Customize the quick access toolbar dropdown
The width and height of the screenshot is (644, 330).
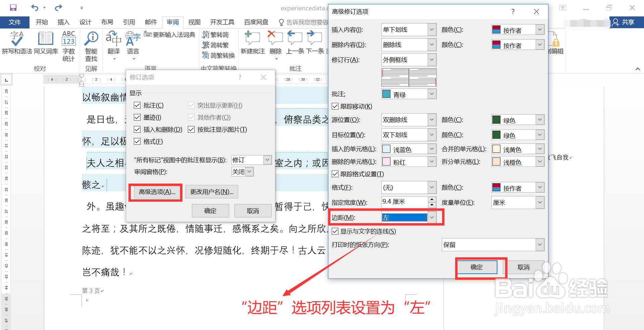pyautogui.click(x=82, y=7)
